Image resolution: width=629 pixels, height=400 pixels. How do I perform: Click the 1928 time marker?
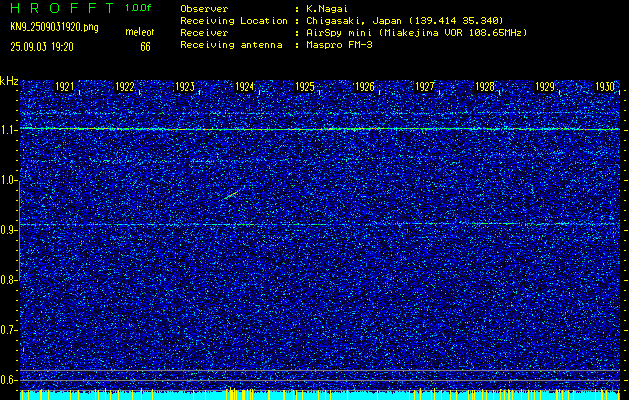485,87
